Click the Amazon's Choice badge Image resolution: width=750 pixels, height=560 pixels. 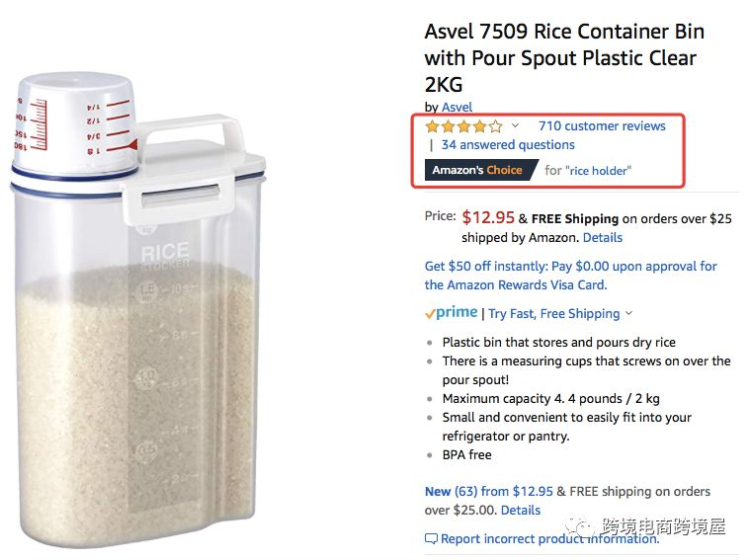(480, 170)
